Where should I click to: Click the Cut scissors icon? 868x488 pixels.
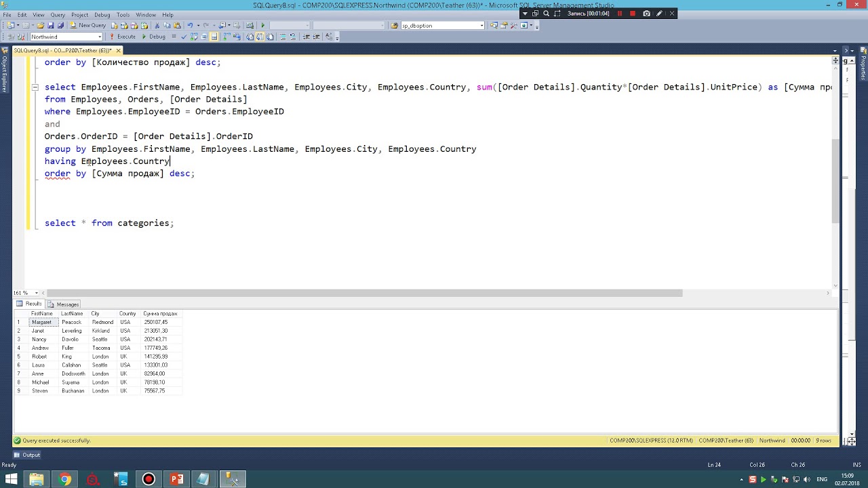point(157,25)
